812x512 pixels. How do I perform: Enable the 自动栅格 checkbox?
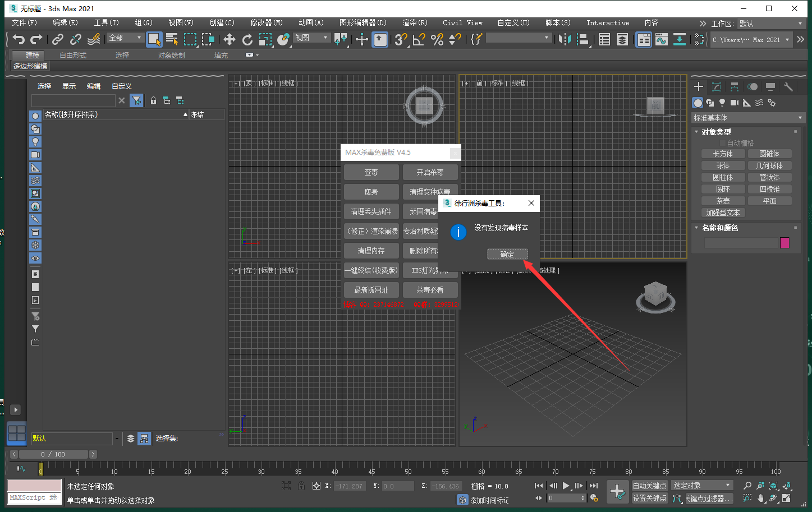coord(723,143)
